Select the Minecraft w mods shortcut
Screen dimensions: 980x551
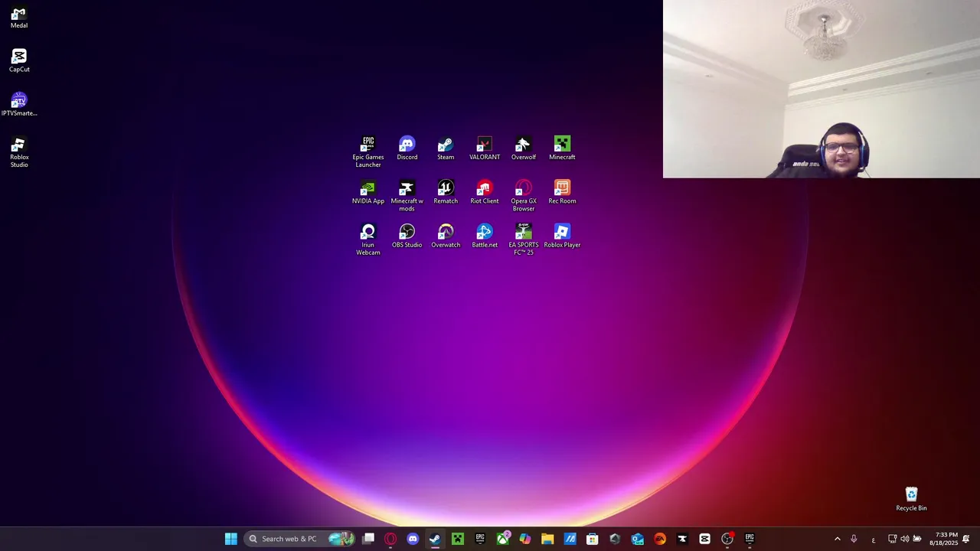[x=407, y=196]
